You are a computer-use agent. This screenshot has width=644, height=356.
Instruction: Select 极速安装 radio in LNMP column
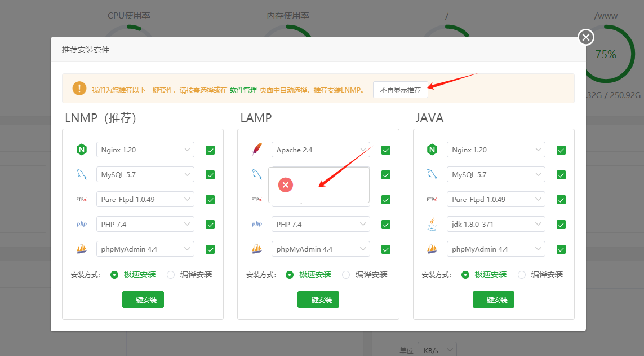114,275
